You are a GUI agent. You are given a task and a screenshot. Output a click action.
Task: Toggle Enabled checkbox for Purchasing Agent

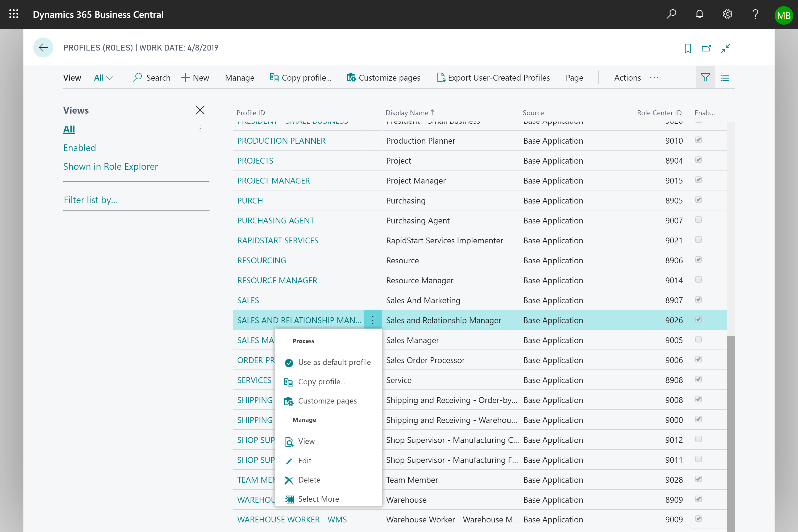[698, 219]
